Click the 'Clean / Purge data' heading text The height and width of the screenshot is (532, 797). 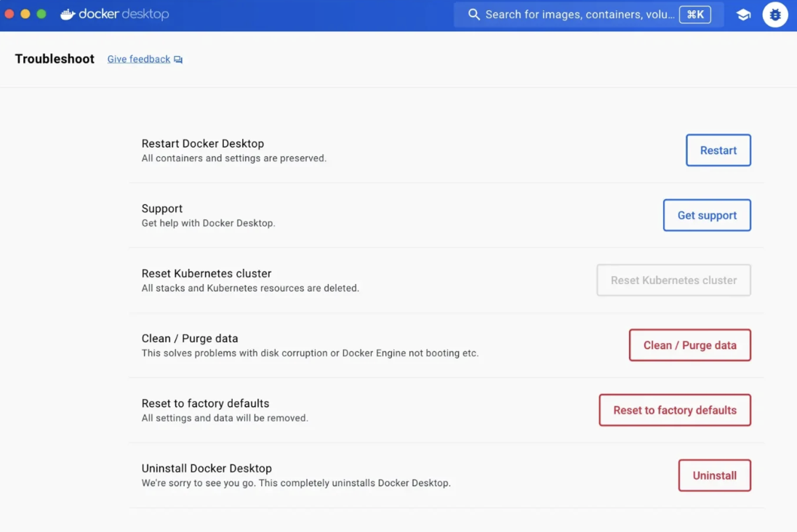190,339
